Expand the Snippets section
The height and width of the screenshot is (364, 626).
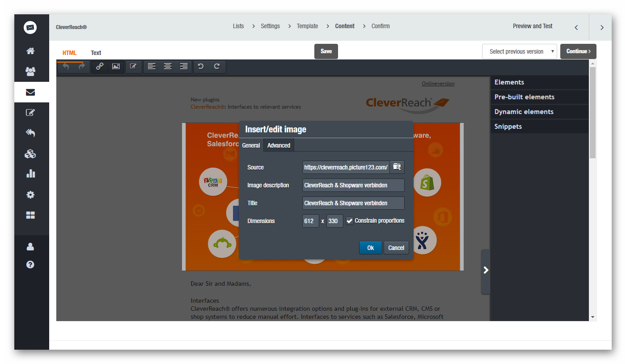coord(540,127)
